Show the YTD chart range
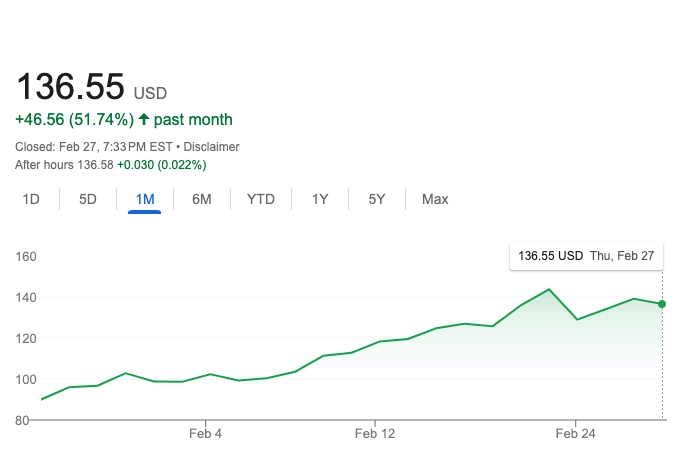This screenshot has height=450, width=683. coord(261,199)
